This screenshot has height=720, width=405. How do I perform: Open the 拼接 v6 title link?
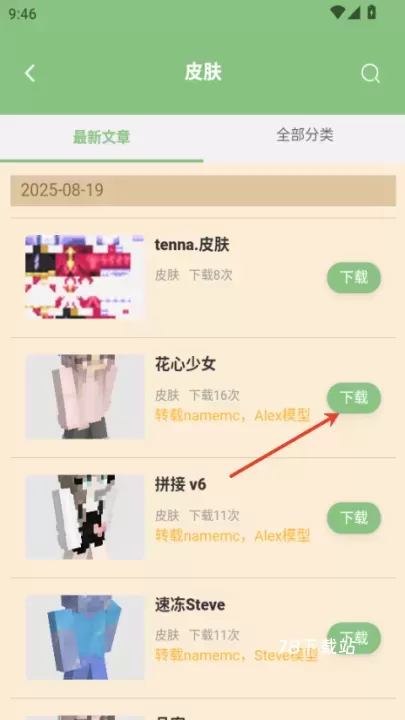point(180,484)
